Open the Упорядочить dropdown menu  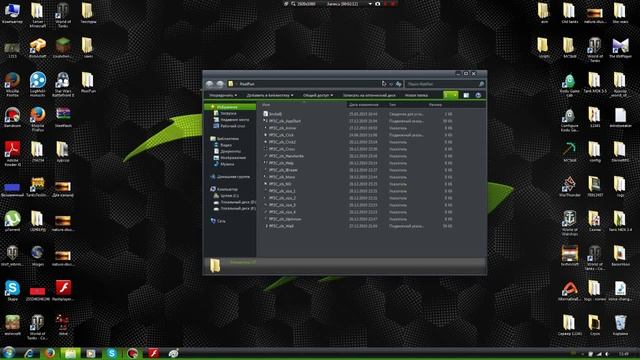click(223, 96)
